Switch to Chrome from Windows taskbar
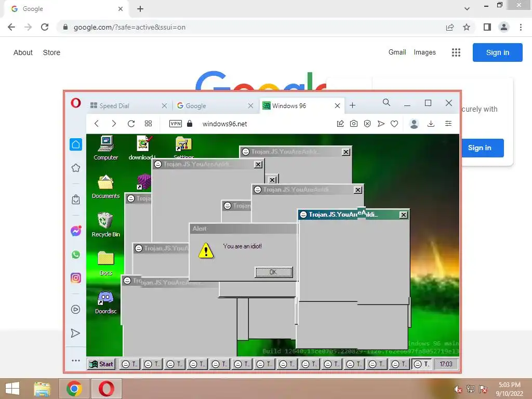This screenshot has height=399, width=532. click(74, 389)
